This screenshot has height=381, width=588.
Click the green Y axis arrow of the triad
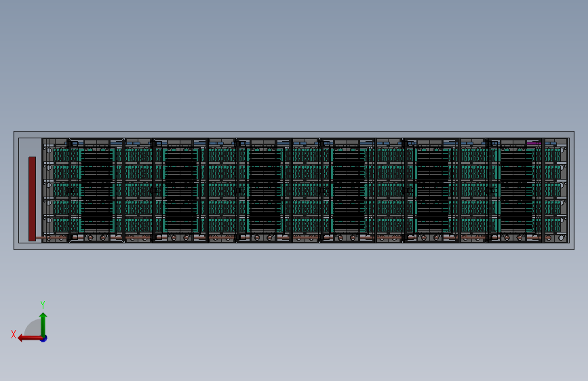(43, 324)
